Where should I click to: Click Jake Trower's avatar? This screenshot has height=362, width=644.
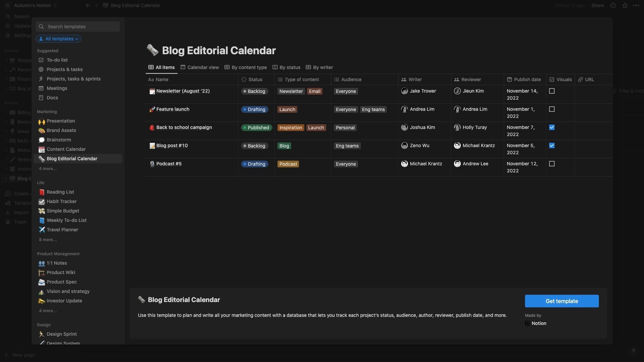click(x=405, y=91)
